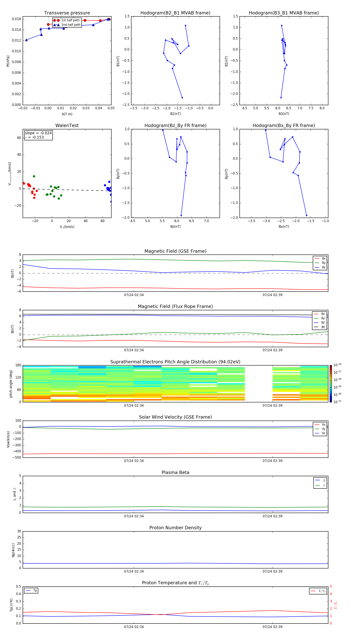The width and height of the screenshot is (351, 644).
Task: Click the Tp legend entry
Action: (31, 591)
